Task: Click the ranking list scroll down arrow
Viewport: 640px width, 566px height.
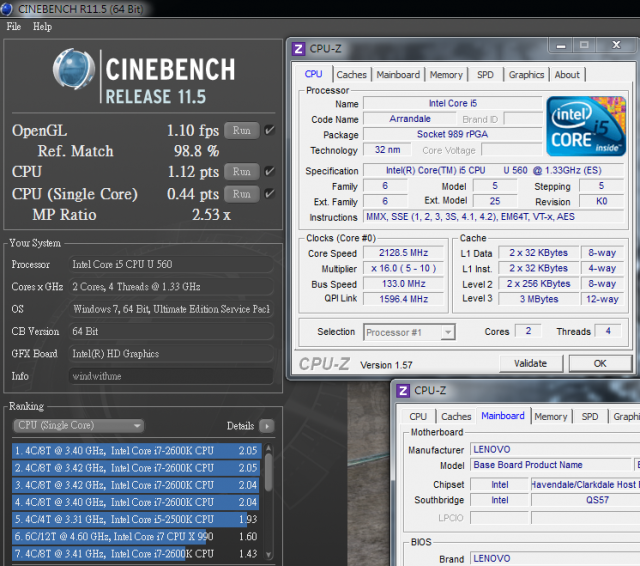Action: pos(269,555)
